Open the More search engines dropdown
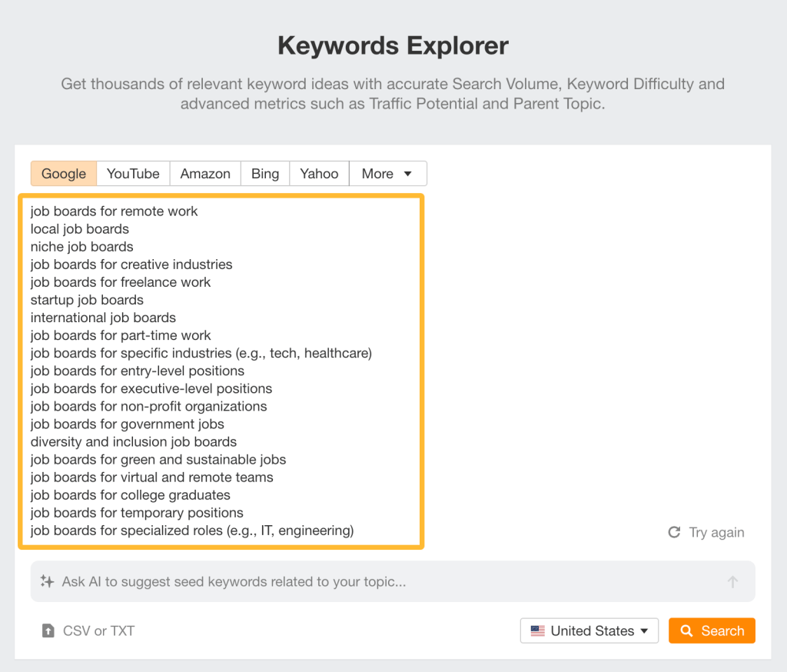 387,173
